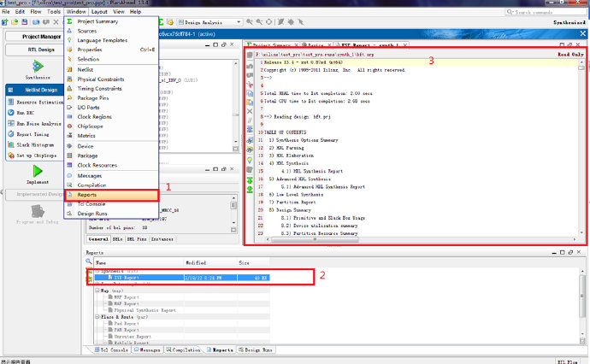Switch to the Project Summary editor tab

click(x=272, y=45)
